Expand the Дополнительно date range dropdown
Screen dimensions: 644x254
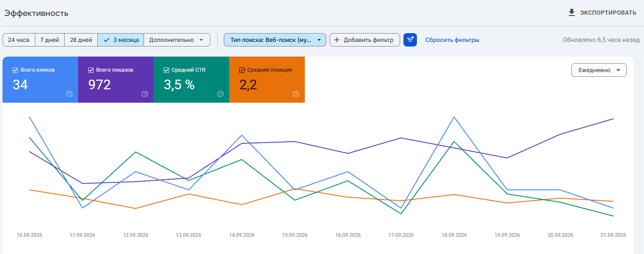point(177,40)
